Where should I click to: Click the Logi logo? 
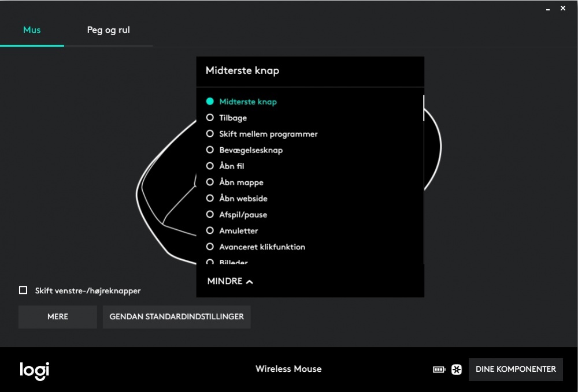34,369
